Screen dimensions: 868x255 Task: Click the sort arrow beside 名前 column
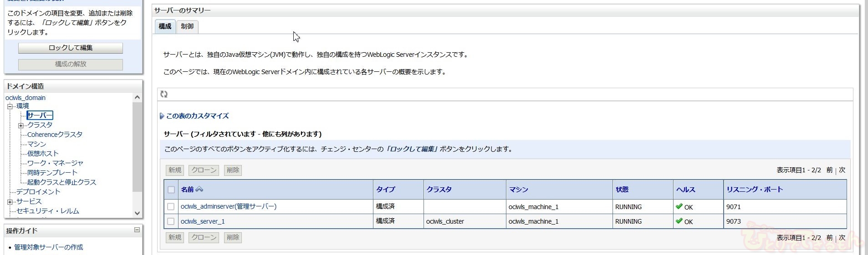coord(199,190)
